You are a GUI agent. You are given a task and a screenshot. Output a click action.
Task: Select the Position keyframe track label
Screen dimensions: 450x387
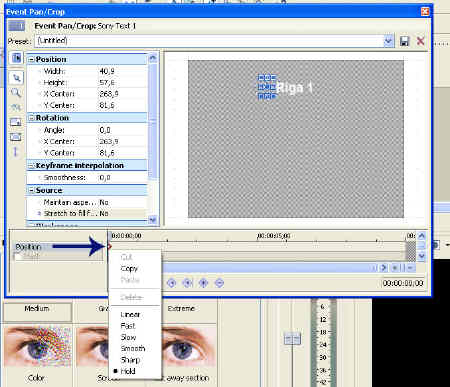[x=28, y=247]
